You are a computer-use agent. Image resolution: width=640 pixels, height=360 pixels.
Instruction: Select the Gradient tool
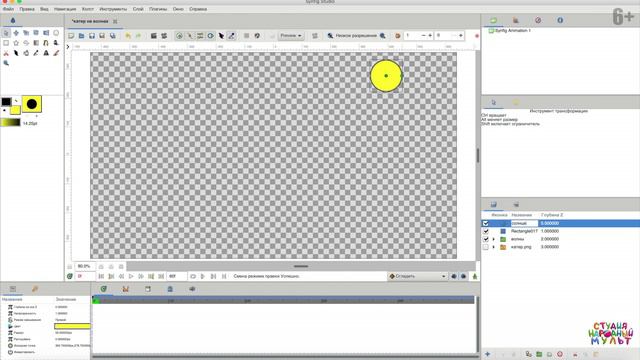36,43
